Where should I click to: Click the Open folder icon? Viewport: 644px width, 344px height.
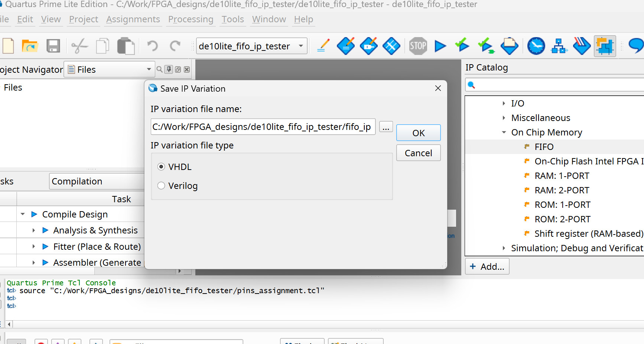tap(30, 46)
